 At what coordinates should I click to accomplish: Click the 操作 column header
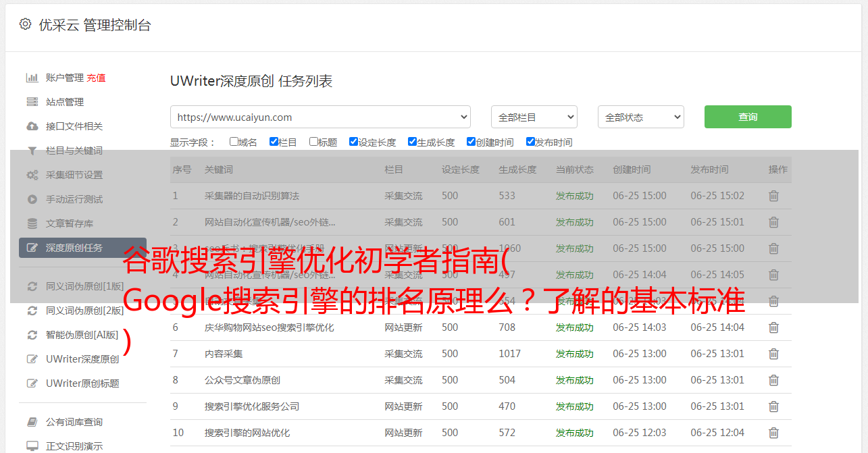pos(778,169)
